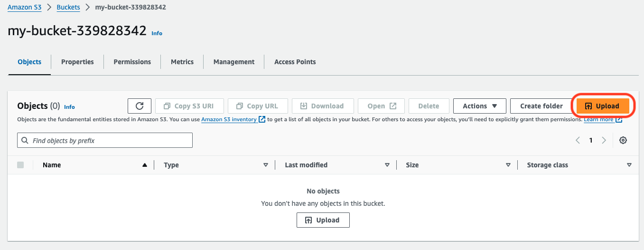Click the Create folder button

pos(541,106)
